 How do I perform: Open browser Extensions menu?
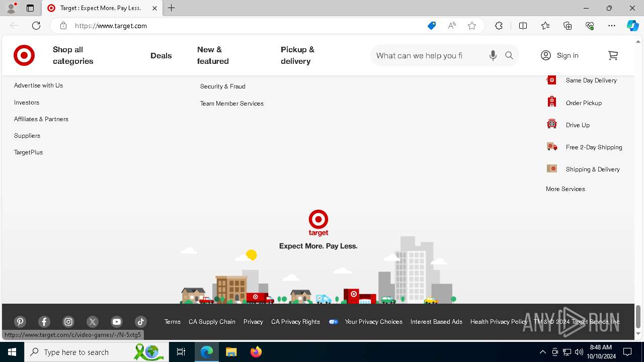point(499,26)
